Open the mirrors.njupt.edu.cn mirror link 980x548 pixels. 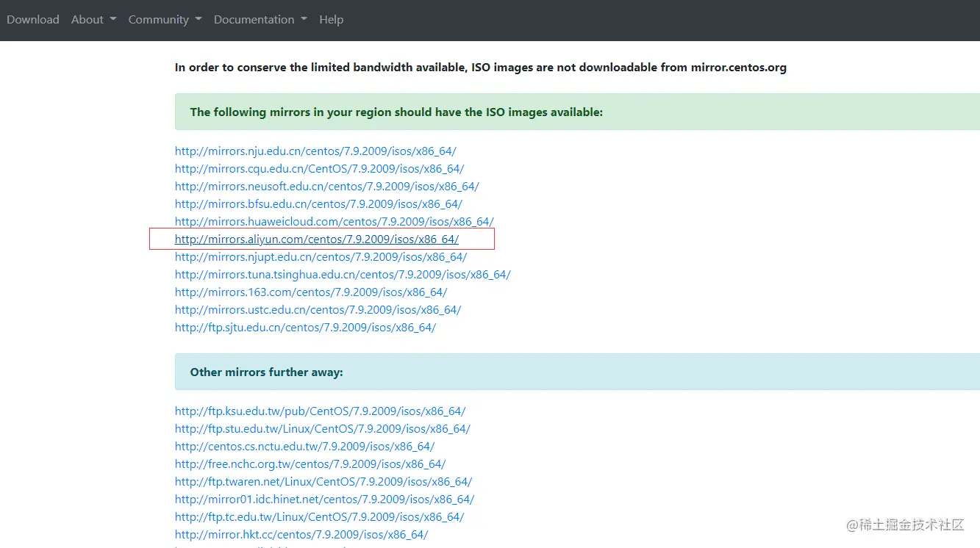[321, 257]
